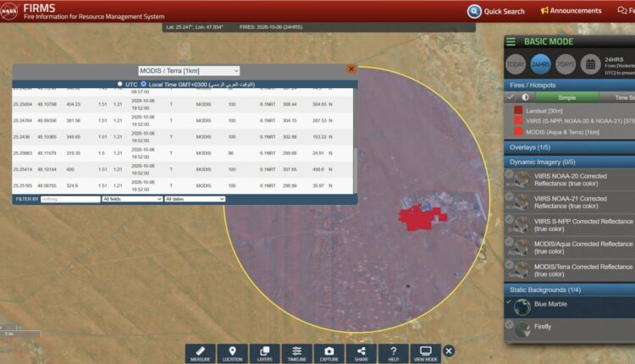635x364 pixels.
Task: Toggle the Fires/Hotspots checkmark box
Action: 511,97
